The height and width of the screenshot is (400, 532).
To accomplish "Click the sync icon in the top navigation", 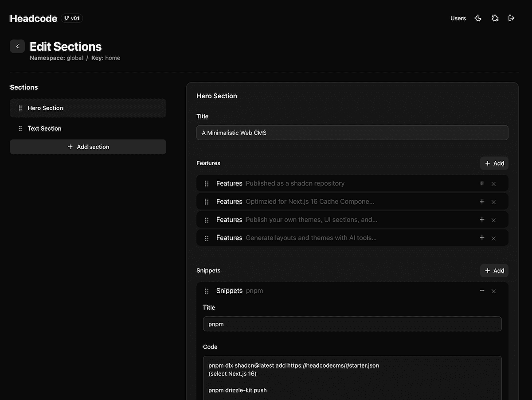I will tap(495, 18).
